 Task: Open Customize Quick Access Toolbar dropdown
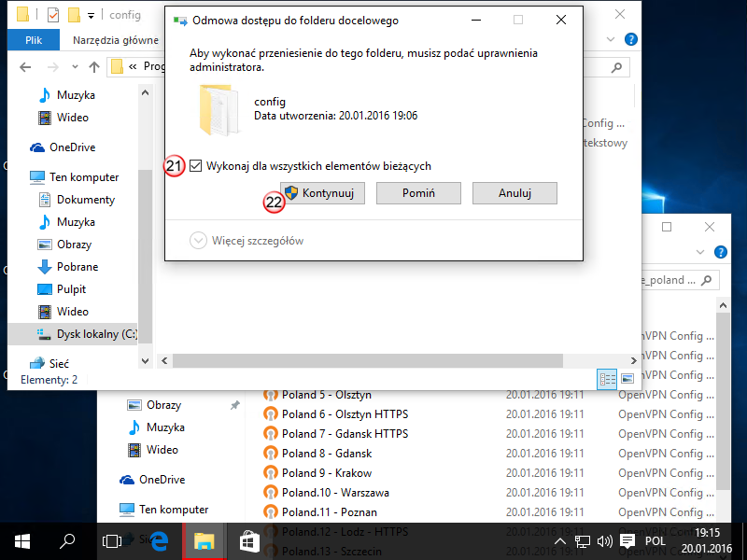click(x=91, y=16)
